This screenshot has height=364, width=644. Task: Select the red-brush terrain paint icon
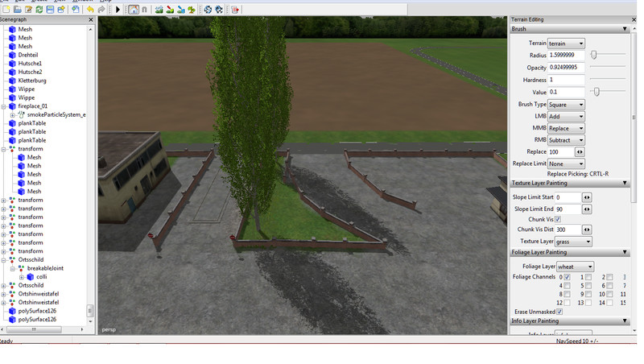click(170, 9)
